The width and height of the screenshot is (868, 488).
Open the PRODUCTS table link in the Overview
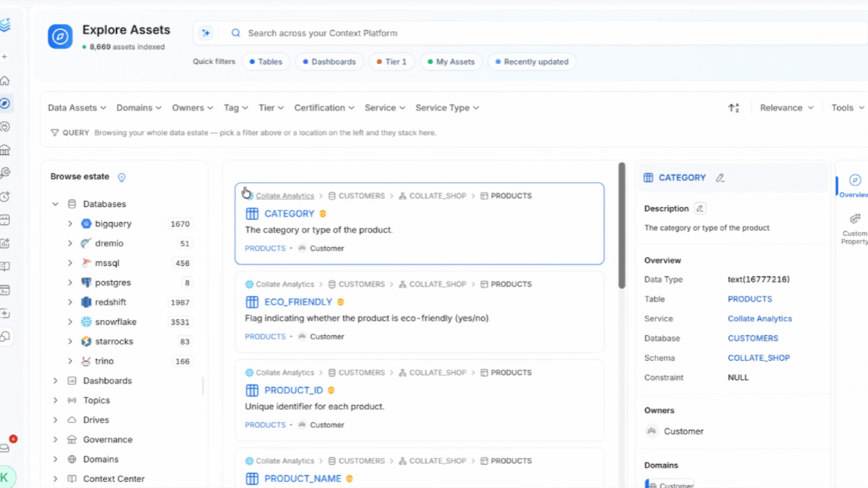[x=750, y=299]
